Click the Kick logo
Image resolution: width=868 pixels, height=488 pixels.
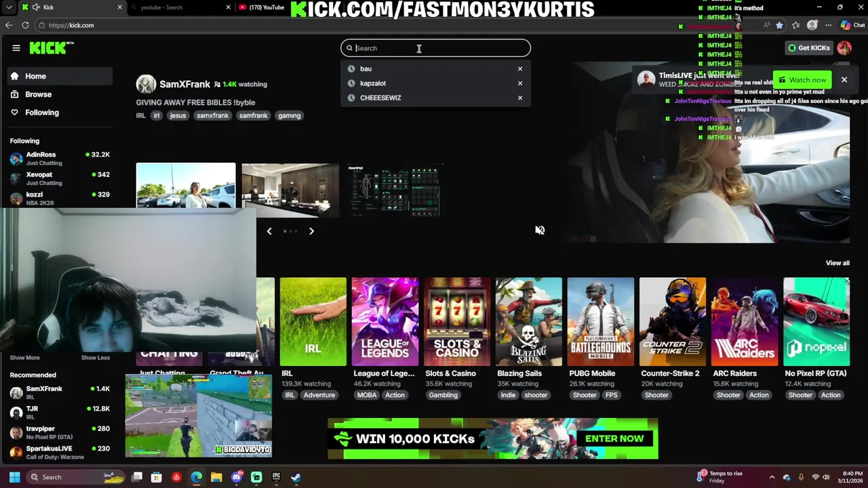(x=51, y=47)
